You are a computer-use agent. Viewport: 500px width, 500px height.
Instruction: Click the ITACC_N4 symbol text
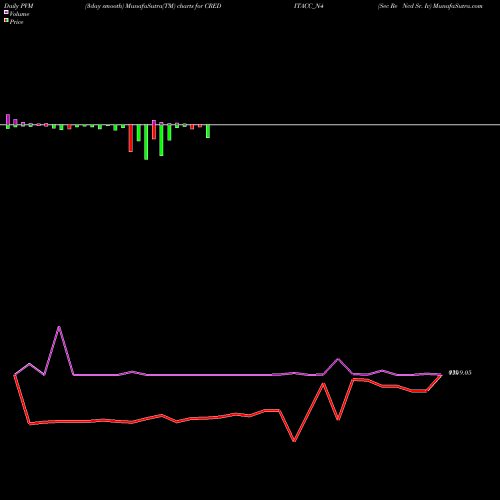click(x=309, y=6)
